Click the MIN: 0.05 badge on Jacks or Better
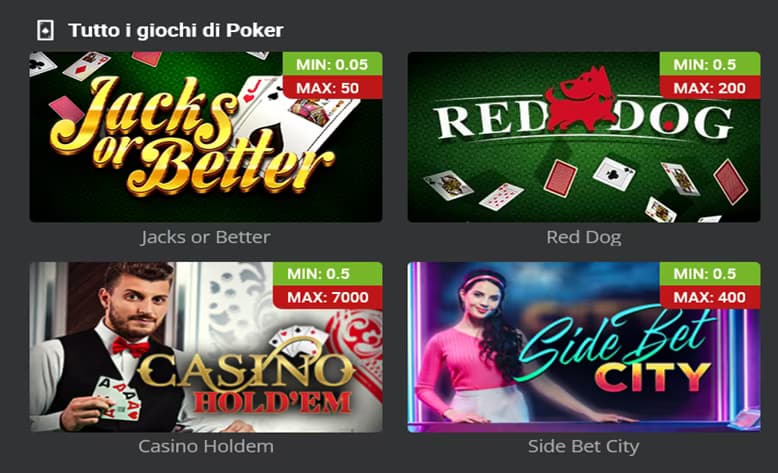 click(x=332, y=64)
